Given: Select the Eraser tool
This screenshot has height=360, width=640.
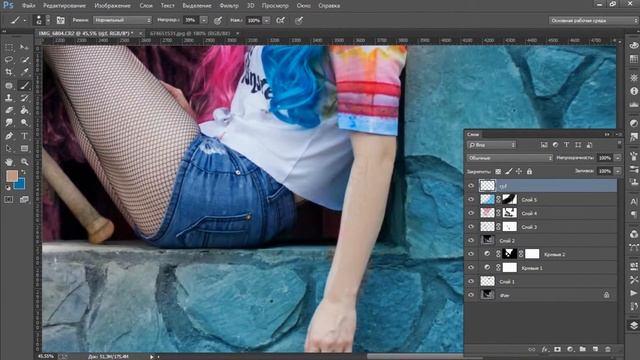Looking at the screenshot, I should [x=9, y=110].
